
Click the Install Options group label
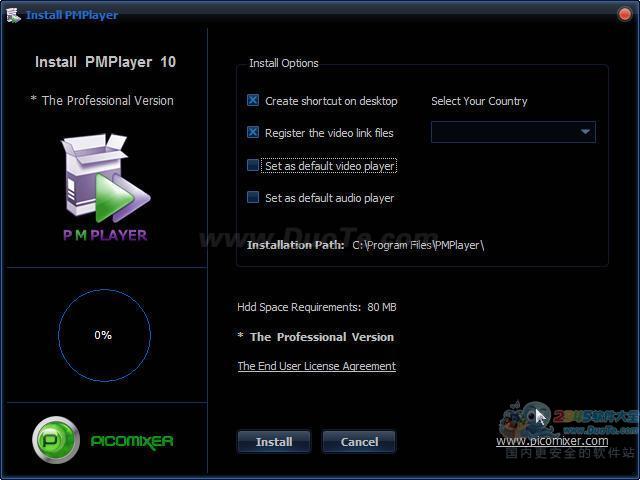coord(284,63)
